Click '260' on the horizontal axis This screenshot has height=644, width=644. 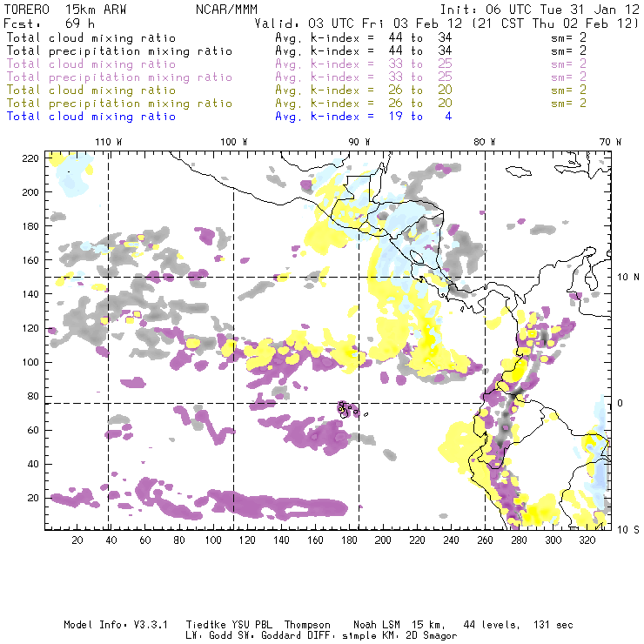pyautogui.click(x=485, y=540)
